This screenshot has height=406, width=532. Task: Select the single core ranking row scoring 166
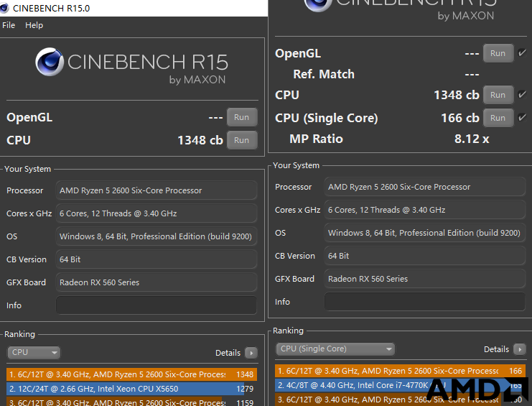(x=400, y=371)
